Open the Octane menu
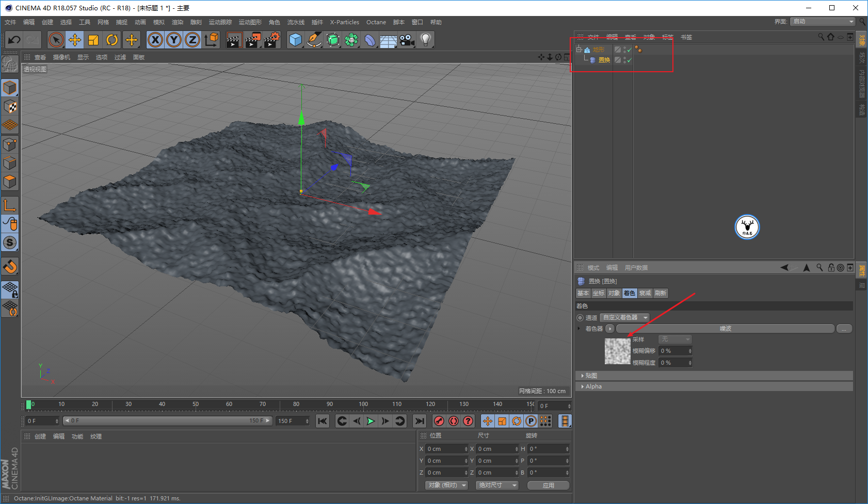868x504 pixels. (x=376, y=22)
